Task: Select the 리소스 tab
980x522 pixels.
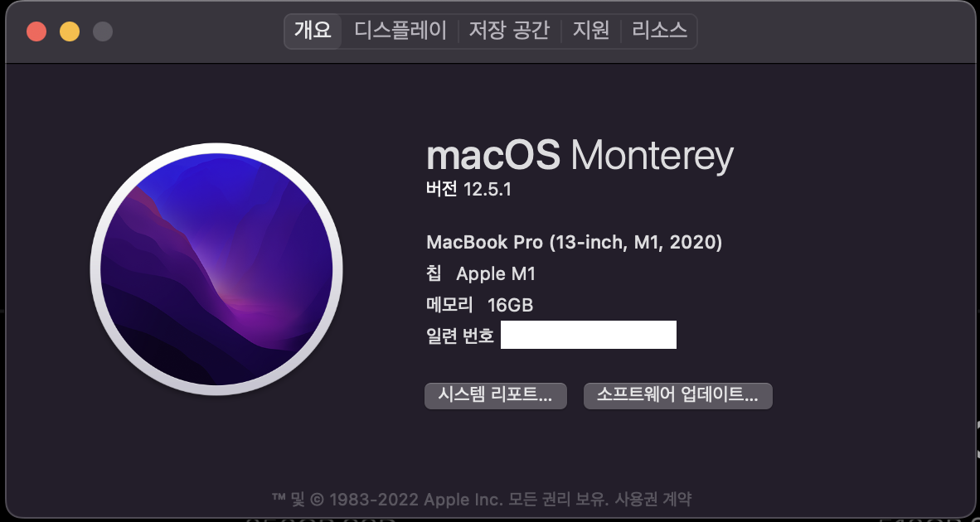Action: coord(659,31)
